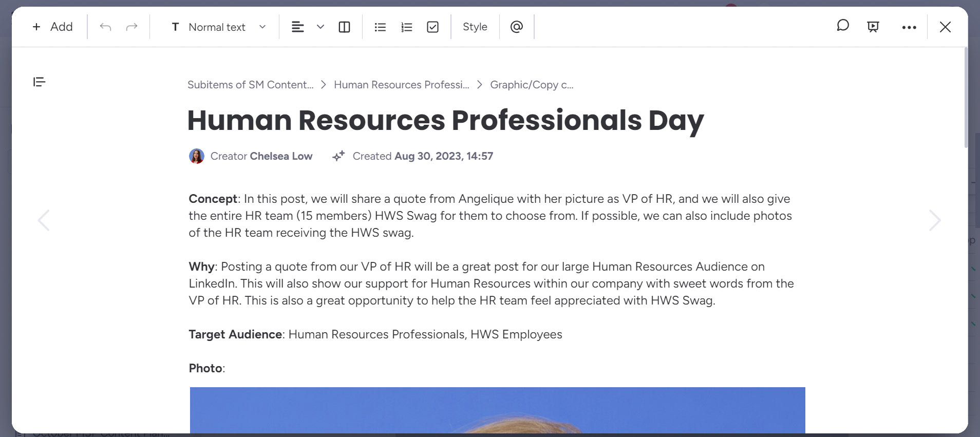Toggle the document outline panel
Viewport: 980px width, 437px height.
pyautogui.click(x=40, y=82)
